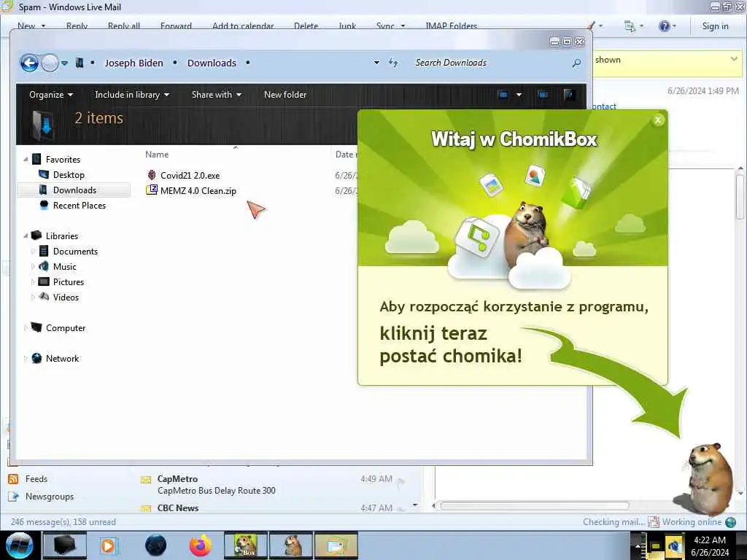Select the Videos library
The height and width of the screenshot is (560, 747).
coord(66,297)
